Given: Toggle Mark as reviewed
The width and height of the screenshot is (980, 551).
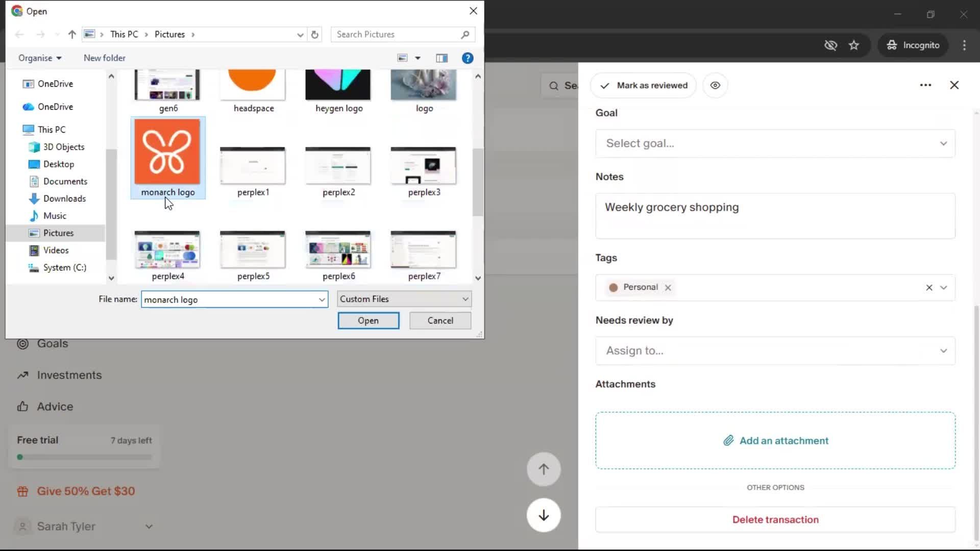Looking at the screenshot, I should click(643, 85).
